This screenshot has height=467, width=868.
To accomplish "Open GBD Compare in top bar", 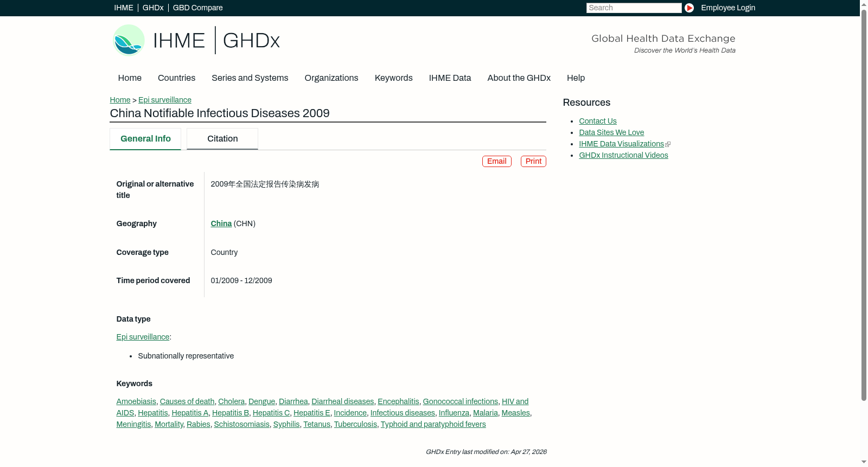I will pos(197,8).
